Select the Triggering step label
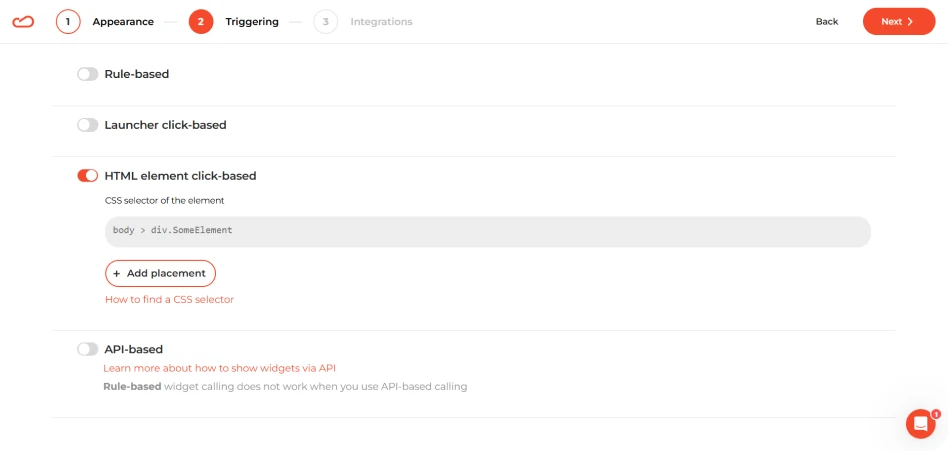Image resolution: width=948 pixels, height=451 pixels. [x=252, y=22]
